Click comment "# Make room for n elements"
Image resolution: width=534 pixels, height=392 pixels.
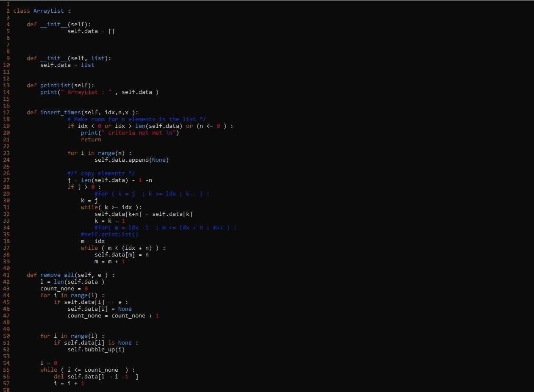tap(137, 119)
